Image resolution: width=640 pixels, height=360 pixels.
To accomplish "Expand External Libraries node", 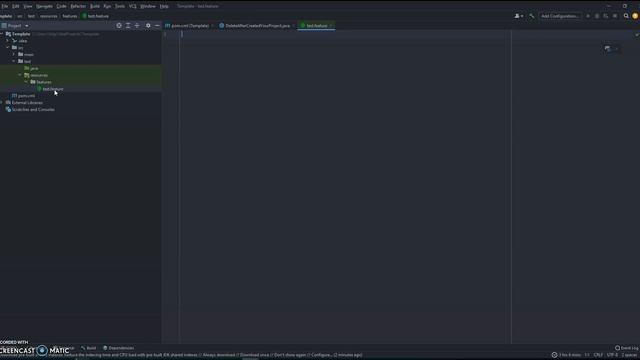I will pos(2,102).
